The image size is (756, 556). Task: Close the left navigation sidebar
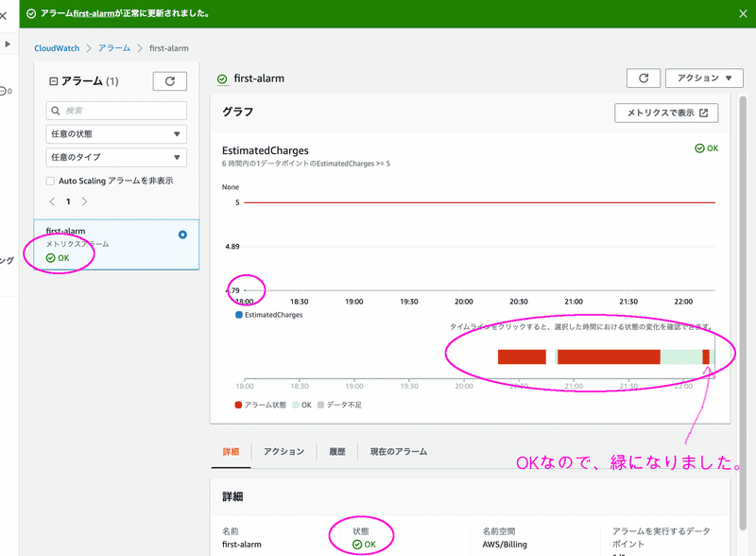click(x=4, y=15)
